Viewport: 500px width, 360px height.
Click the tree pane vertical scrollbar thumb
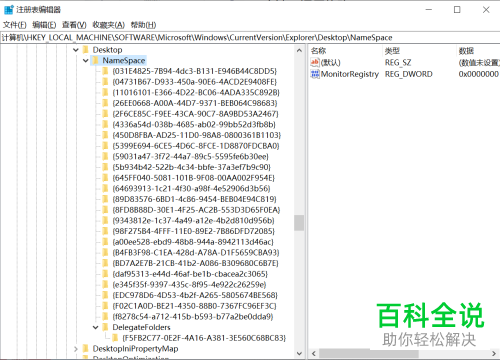(x=299, y=223)
